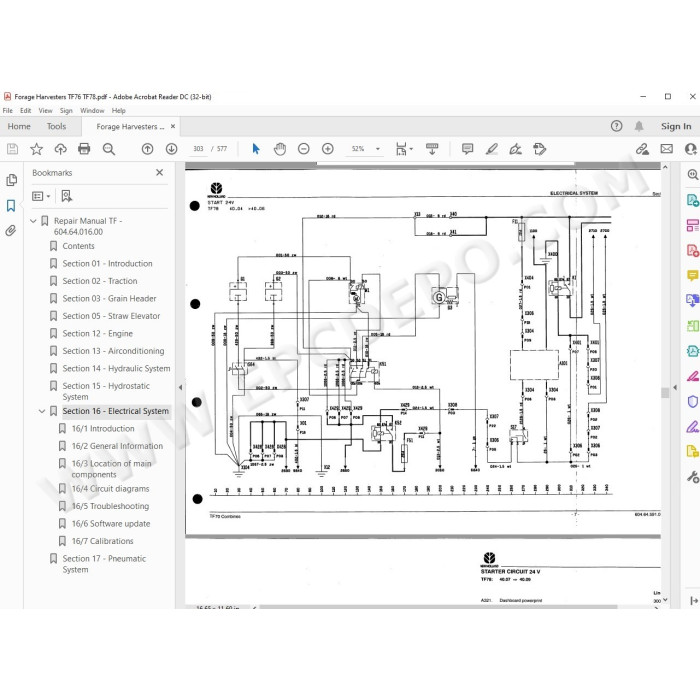Viewport: 700px width, 700px height.
Task: View notifications with the bell icon
Action: (x=639, y=126)
